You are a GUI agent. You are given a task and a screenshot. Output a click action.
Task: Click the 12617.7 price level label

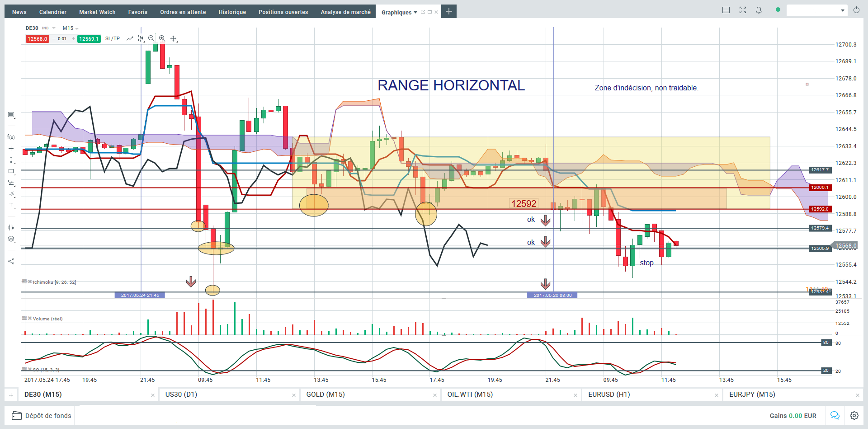tap(820, 170)
